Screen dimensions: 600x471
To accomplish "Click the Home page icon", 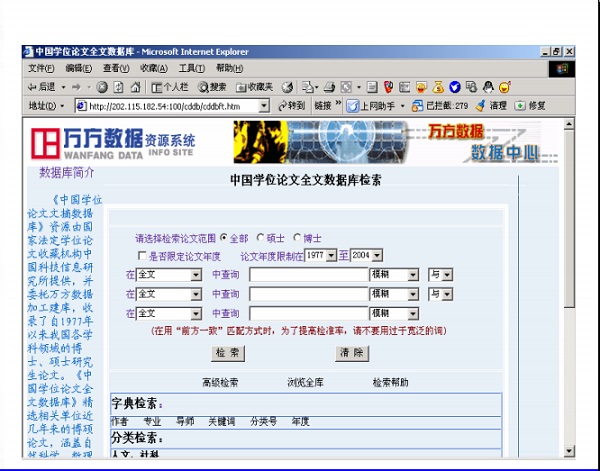I will (x=135, y=87).
